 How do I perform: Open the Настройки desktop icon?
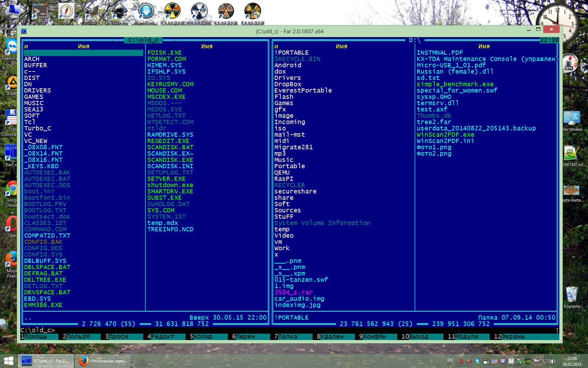[572, 121]
